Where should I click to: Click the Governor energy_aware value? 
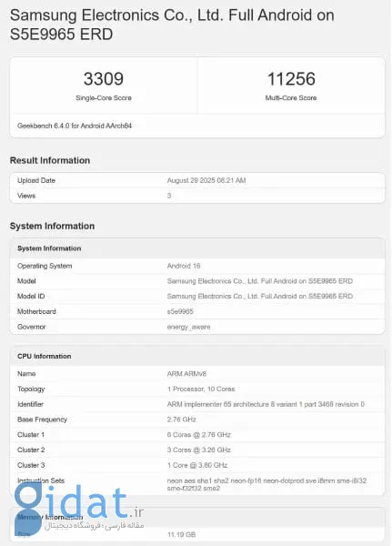[x=188, y=327]
